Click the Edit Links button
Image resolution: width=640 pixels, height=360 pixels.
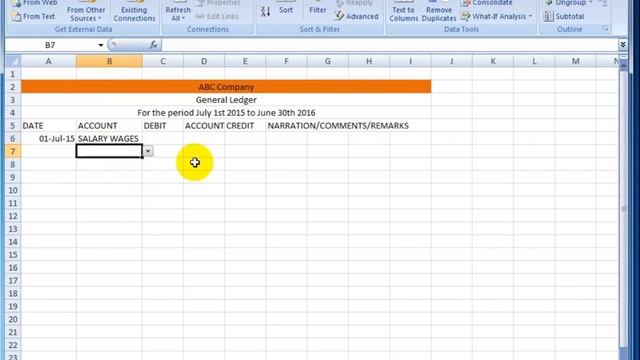coord(217,16)
